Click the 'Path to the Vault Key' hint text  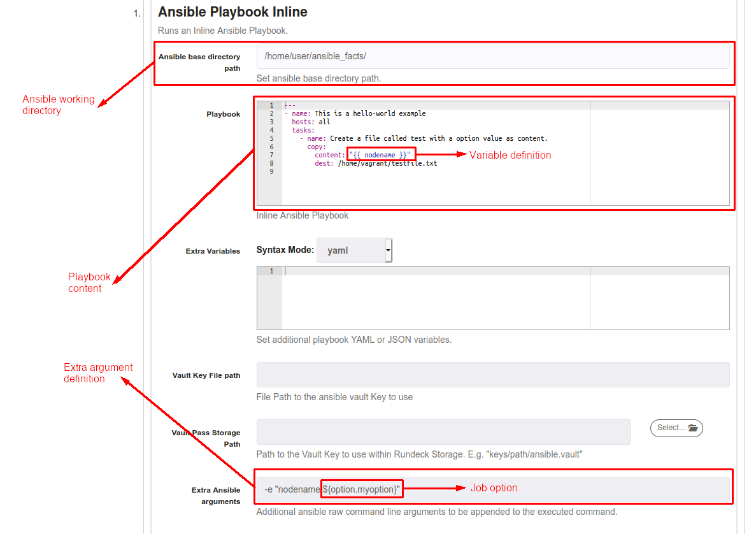[x=420, y=454]
